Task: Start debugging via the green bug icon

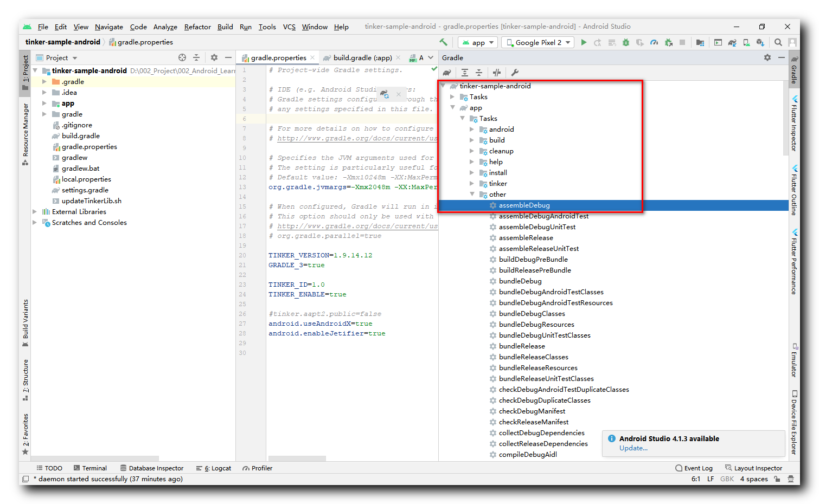Action: (x=625, y=42)
